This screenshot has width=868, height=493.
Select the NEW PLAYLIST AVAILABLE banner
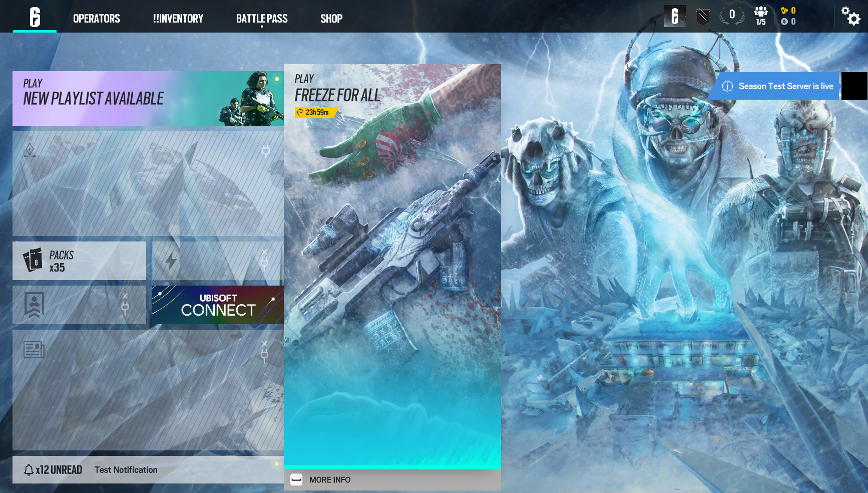(x=148, y=98)
